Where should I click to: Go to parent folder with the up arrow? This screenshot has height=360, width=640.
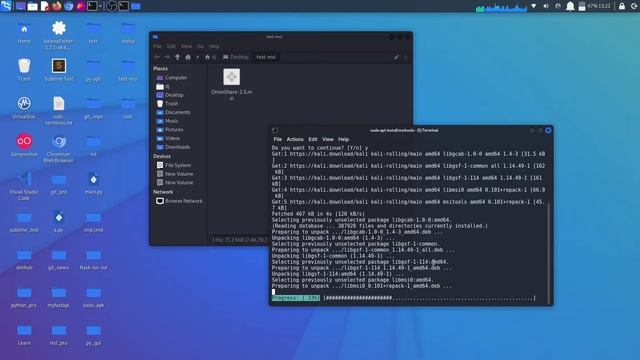coord(177,57)
